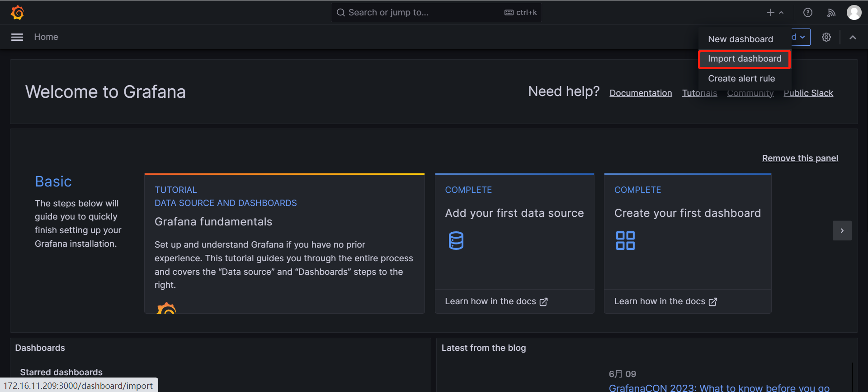Click the user profile avatar
868x392 pixels.
[x=854, y=13]
